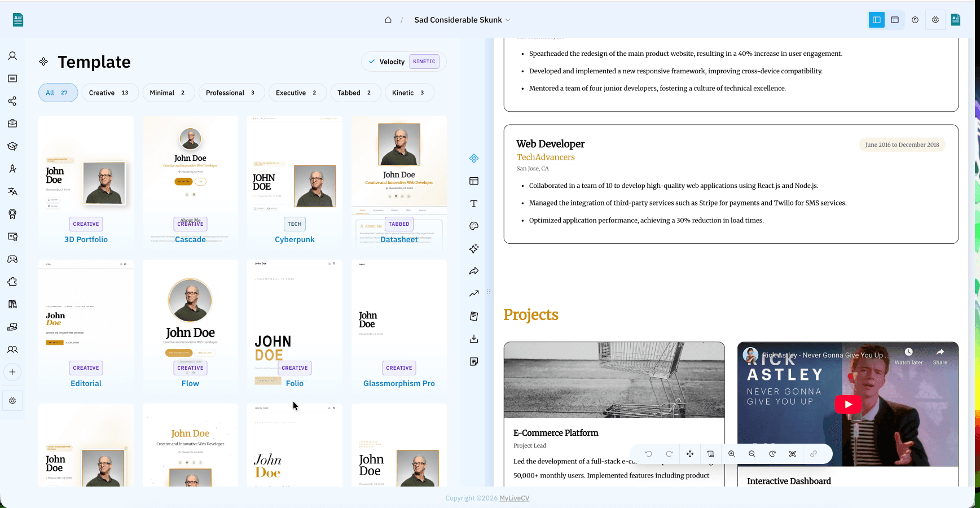Filter templates by Tabbed
The height and width of the screenshot is (508, 980).
click(x=355, y=93)
